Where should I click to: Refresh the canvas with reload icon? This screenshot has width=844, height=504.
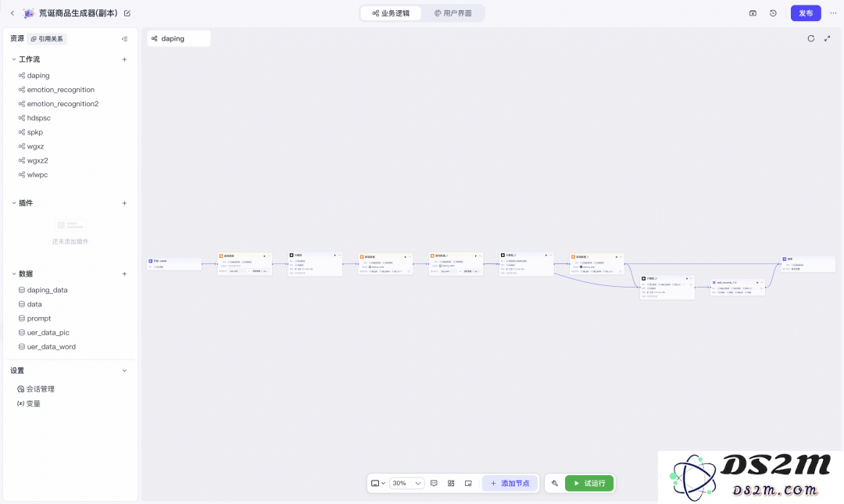coord(810,39)
